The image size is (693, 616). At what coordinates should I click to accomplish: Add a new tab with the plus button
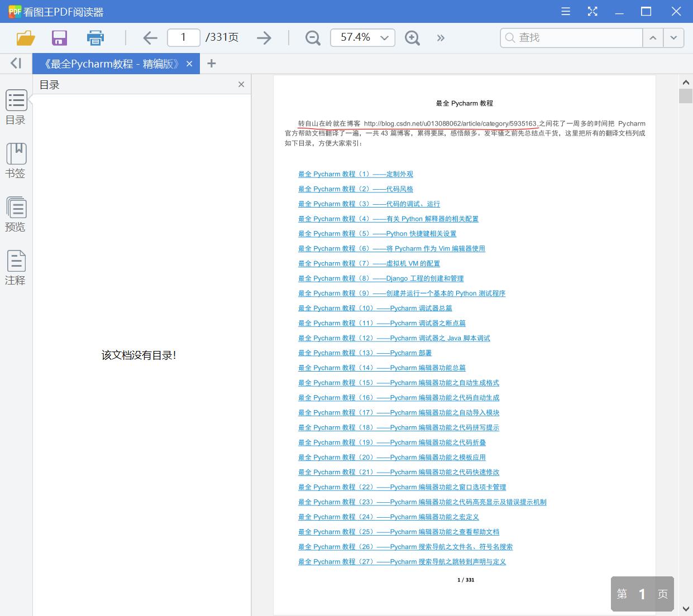point(211,64)
